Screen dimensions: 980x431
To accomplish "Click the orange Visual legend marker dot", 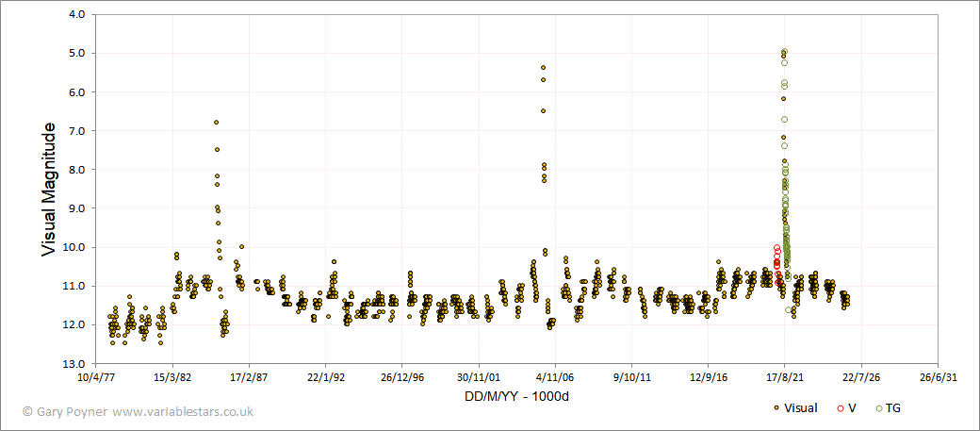I will [776, 407].
